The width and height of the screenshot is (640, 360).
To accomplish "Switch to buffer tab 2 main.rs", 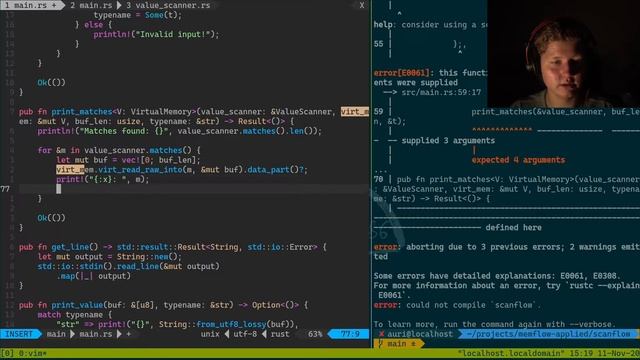I will [x=91, y=5].
